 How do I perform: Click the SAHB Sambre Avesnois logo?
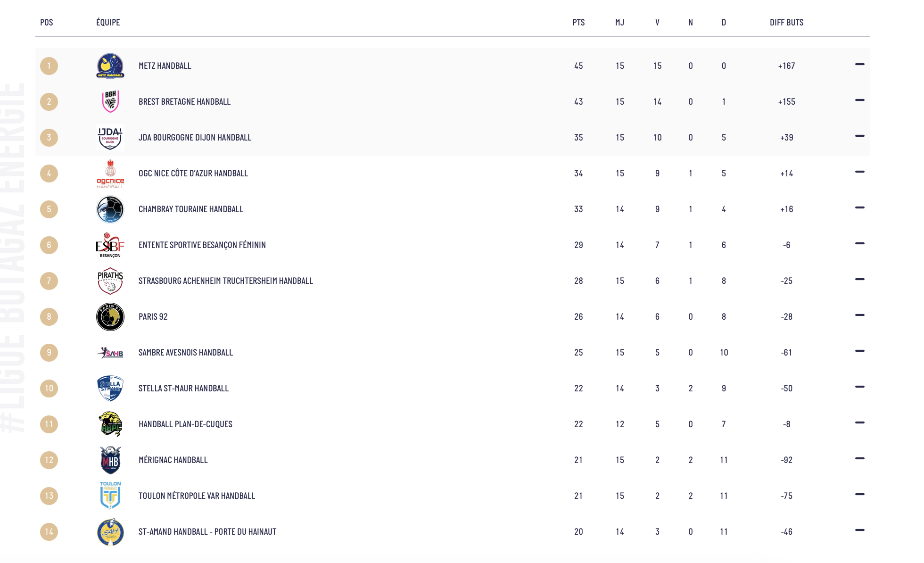click(110, 353)
